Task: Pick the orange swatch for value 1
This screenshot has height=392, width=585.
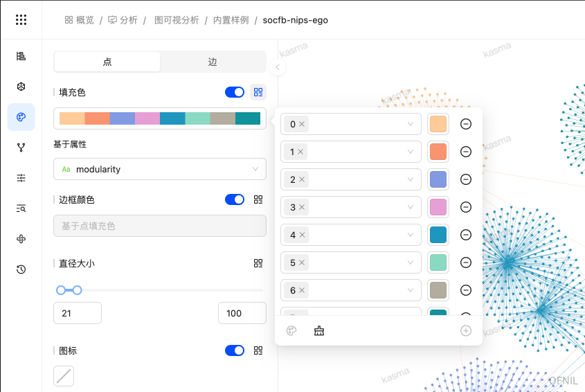Action: [438, 152]
